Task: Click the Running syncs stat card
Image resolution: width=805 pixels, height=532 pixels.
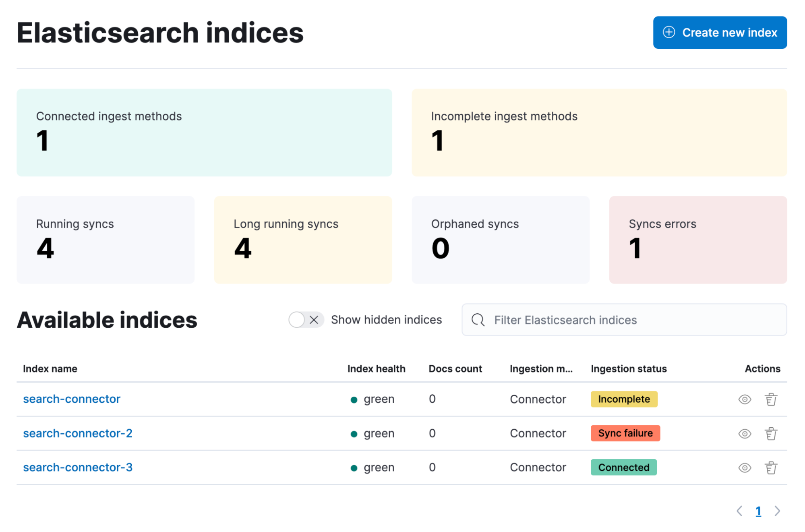Action: (x=106, y=240)
